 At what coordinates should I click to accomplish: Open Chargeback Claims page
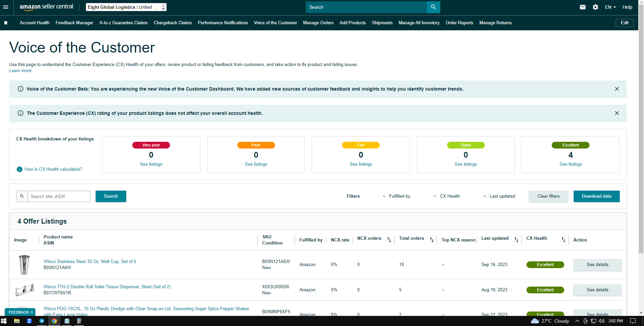point(173,23)
